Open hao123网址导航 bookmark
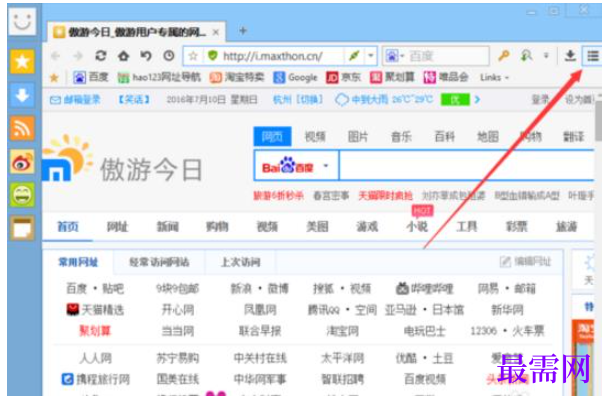 (159, 78)
